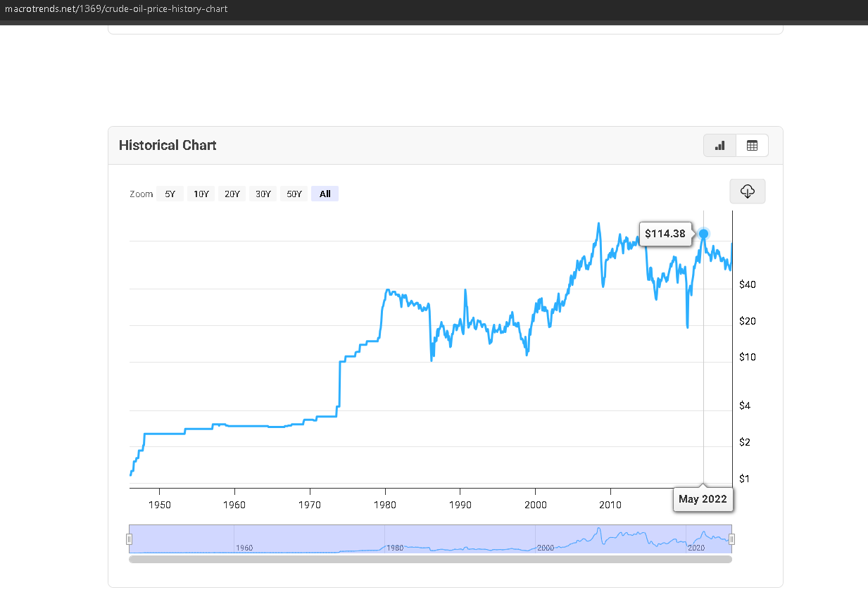Click the gray horizontal scrollbar under navigator
This screenshot has width=868, height=616.
[430, 559]
